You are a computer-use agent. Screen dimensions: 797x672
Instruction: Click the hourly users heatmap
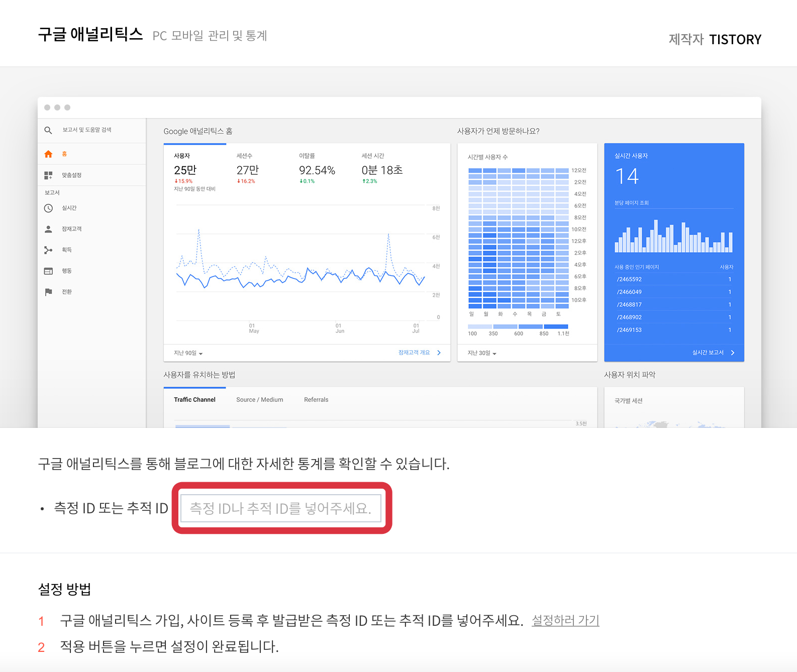pyautogui.click(x=519, y=238)
